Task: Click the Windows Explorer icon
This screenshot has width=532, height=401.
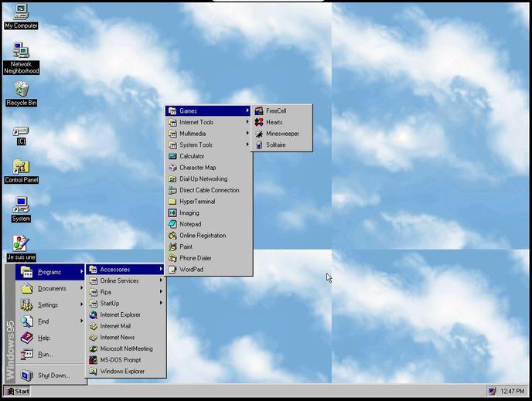Action: coord(93,371)
